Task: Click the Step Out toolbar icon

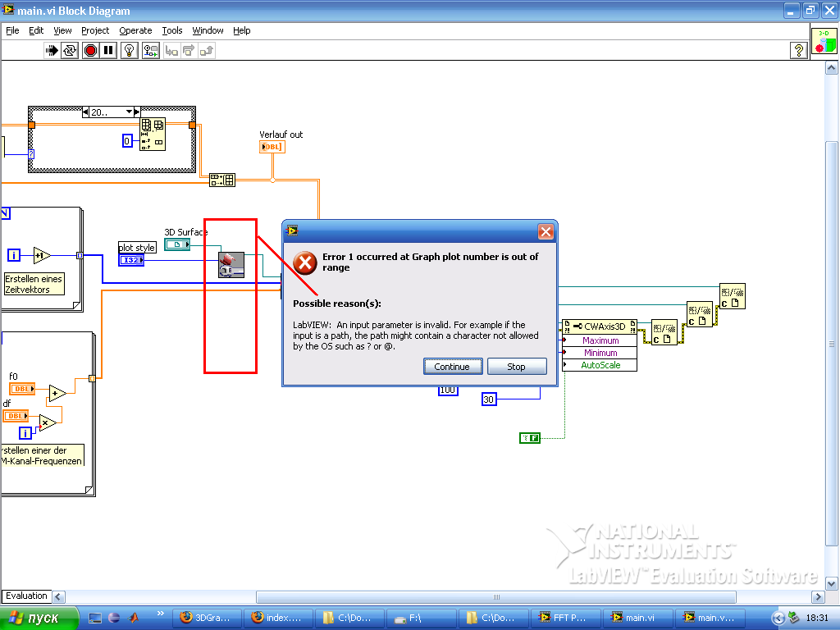Action: point(206,50)
